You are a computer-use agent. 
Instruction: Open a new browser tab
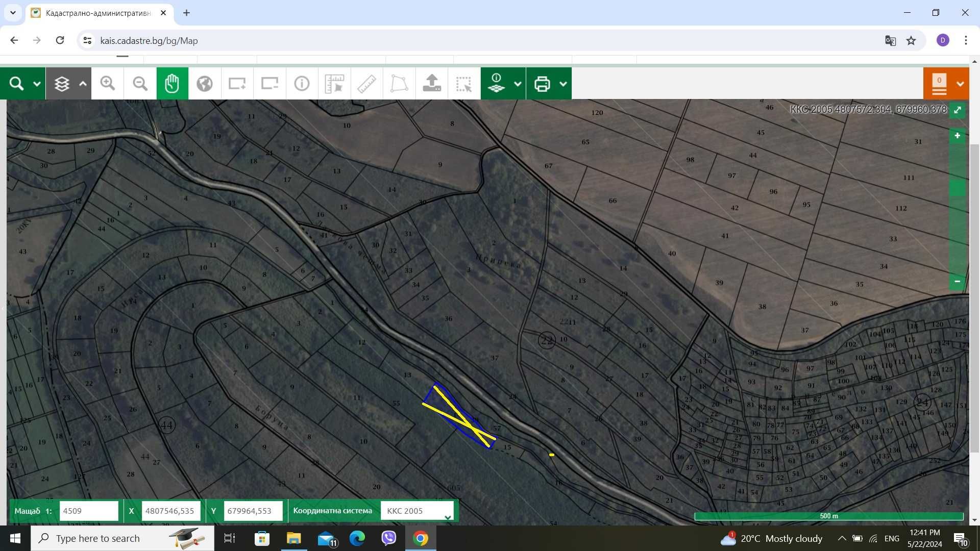click(x=186, y=13)
